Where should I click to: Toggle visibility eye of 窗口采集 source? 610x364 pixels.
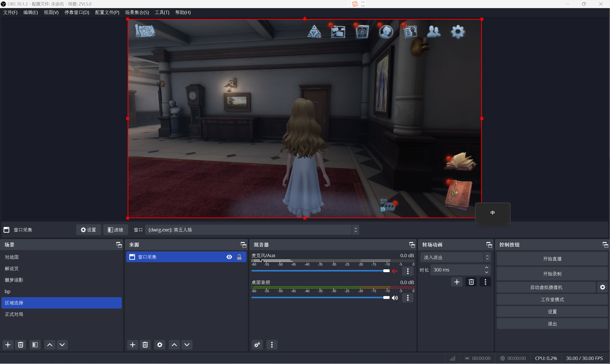(229, 257)
